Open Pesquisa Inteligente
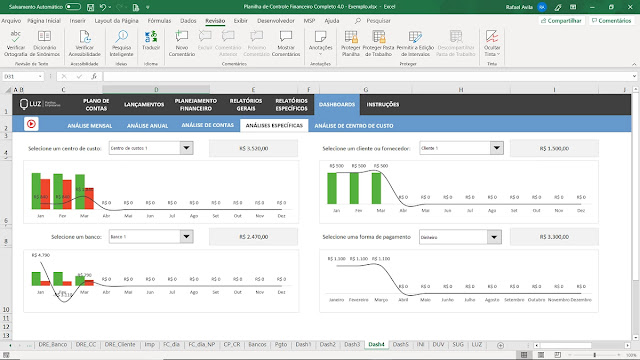640x360 pixels. [121, 43]
